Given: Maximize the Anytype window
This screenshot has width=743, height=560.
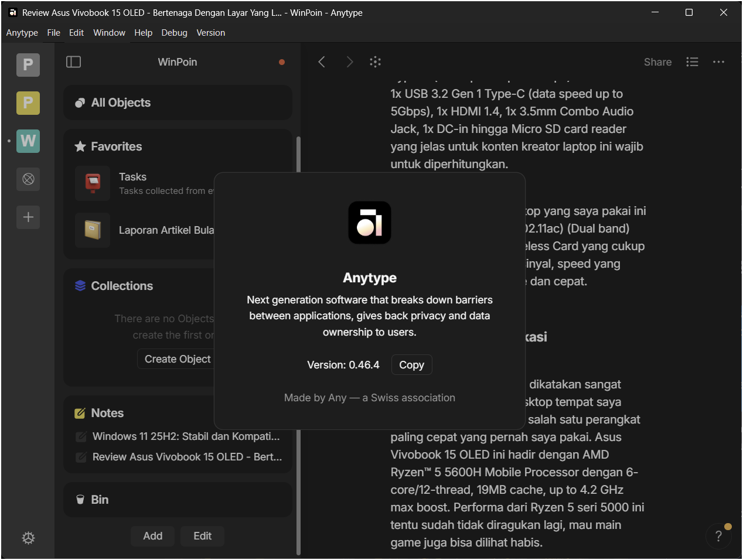Looking at the screenshot, I should (689, 12).
